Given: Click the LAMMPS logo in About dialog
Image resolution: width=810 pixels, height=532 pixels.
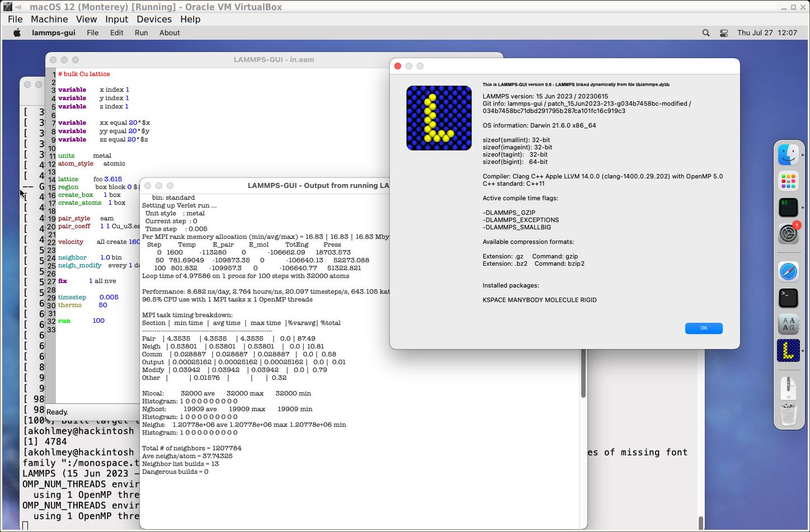Looking at the screenshot, I should pos(439,118).
